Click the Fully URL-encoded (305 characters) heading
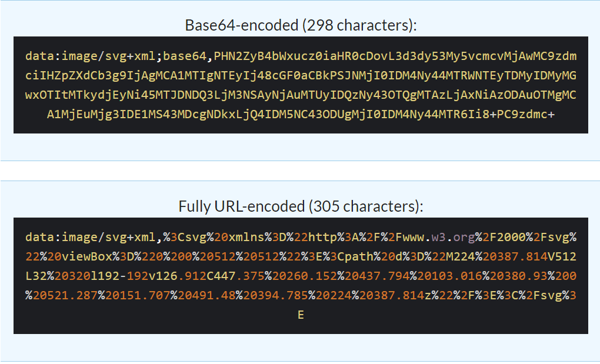This screenshot has height=364, width=600. (301, 206)
